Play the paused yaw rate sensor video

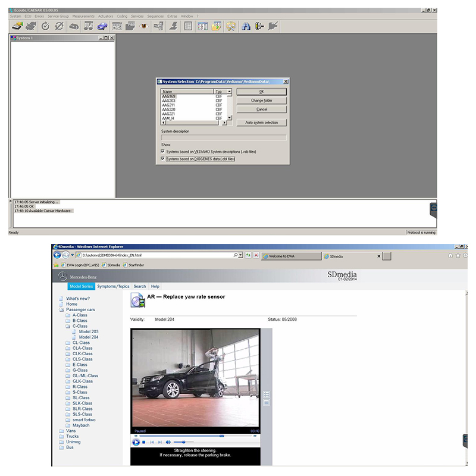pos(136,442)
